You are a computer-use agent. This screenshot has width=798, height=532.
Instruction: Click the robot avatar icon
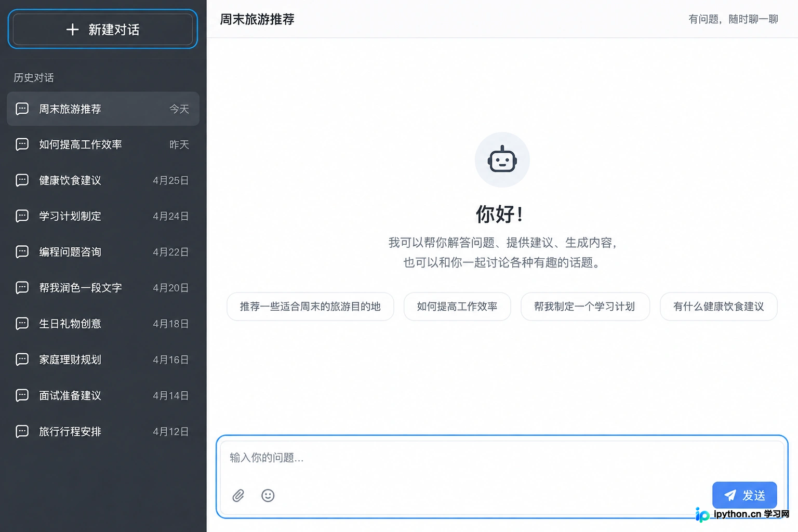coord(502,159)
